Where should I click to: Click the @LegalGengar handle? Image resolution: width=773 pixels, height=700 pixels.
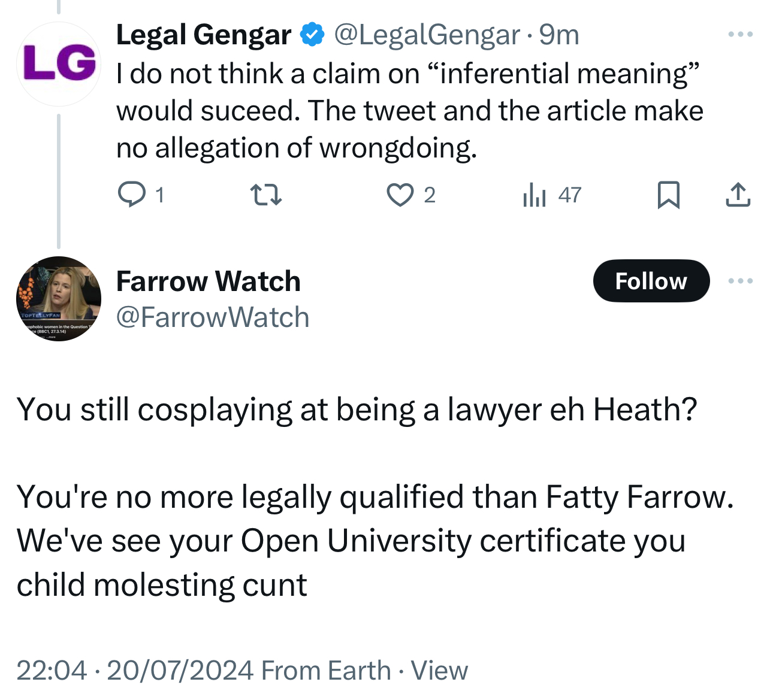point(427,35)
